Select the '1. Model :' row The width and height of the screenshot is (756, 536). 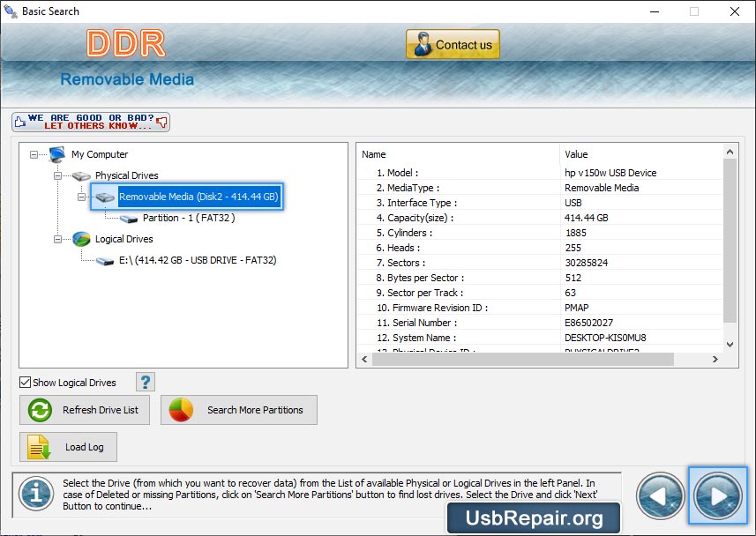click(x=540, y=173)
